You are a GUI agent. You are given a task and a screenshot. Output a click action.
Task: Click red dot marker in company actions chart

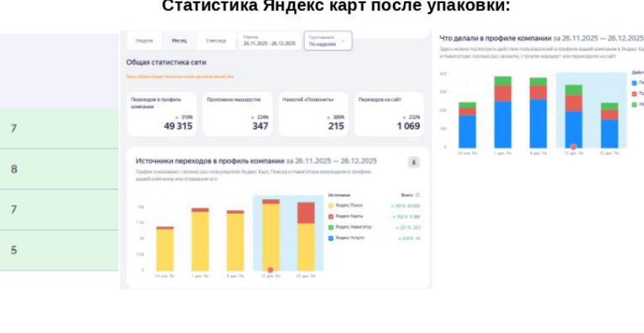click(573, 147)
